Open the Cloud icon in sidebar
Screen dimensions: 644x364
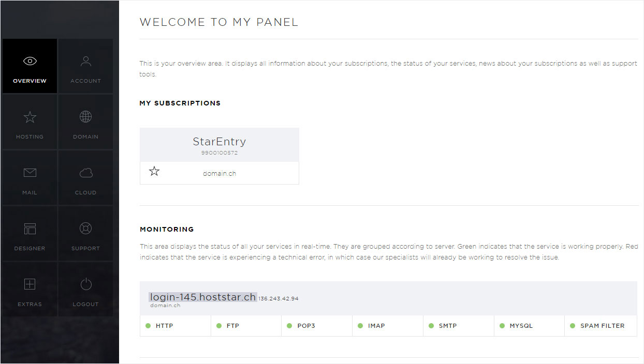[86, 173]
